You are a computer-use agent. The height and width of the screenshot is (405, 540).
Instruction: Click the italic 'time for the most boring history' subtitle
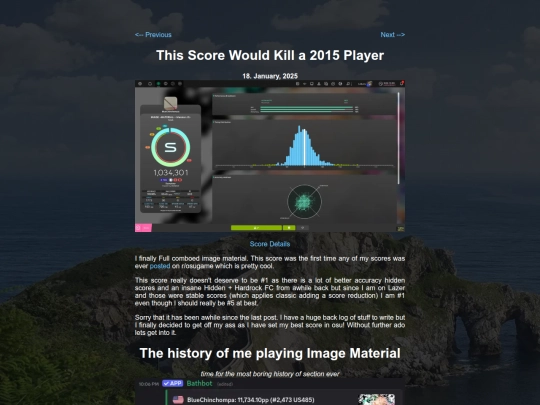(x=270, y=374)
